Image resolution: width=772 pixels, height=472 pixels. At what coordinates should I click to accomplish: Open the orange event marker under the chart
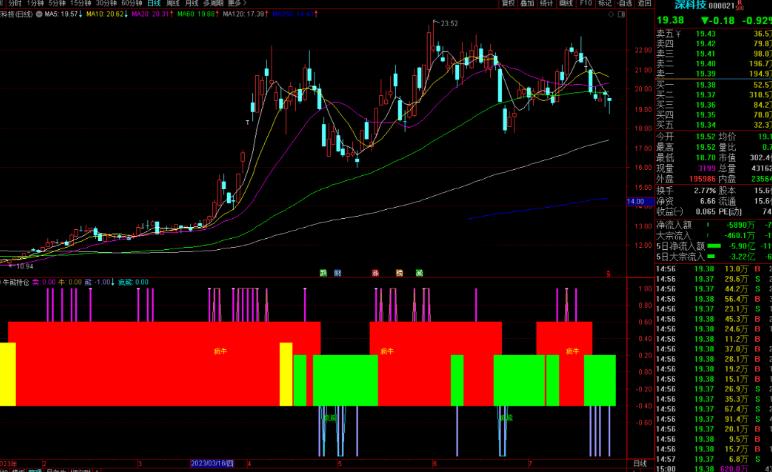coord(399,273)
